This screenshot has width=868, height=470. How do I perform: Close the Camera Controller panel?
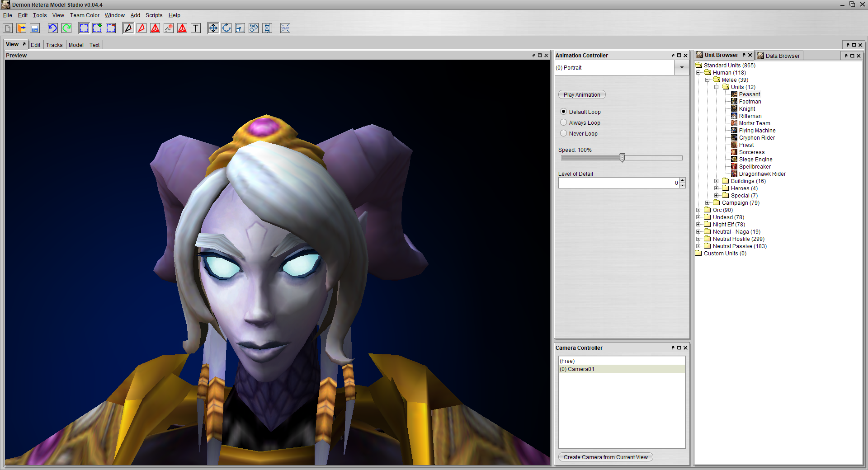(x=685, y=348)
